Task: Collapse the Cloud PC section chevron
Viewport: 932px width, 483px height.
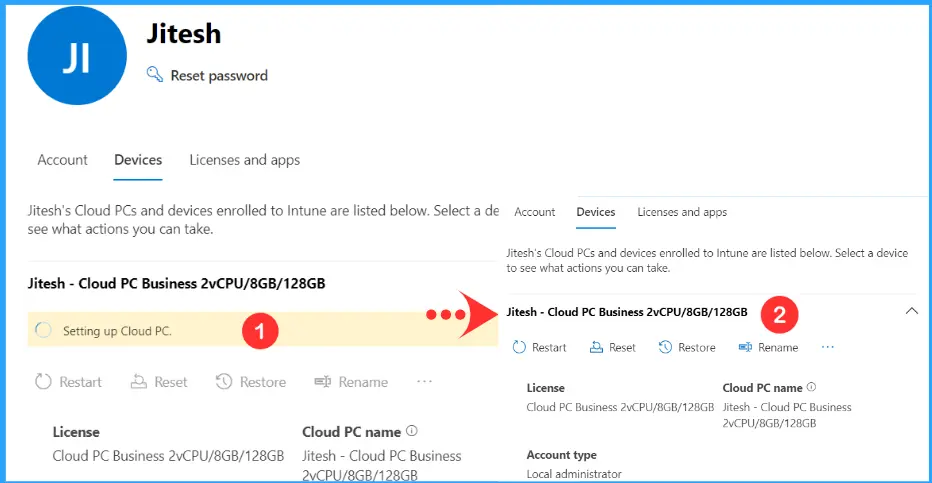Action: pos(911,311)
